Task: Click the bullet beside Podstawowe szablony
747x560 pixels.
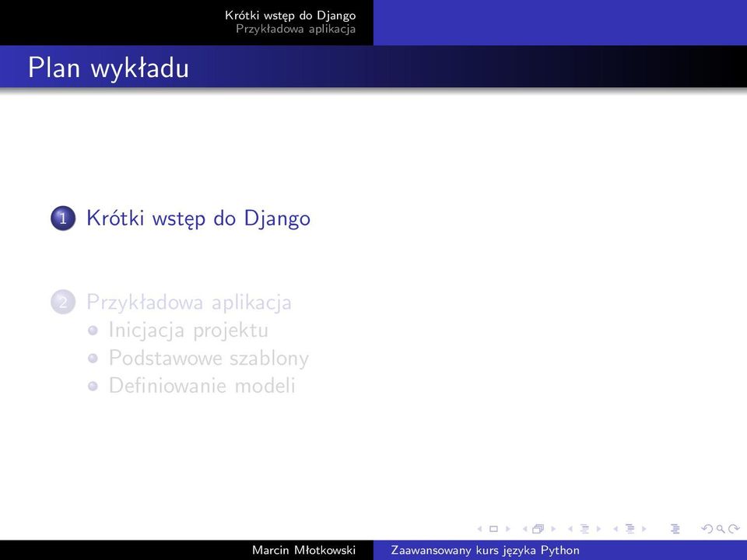Action: (x=93, y=358)
